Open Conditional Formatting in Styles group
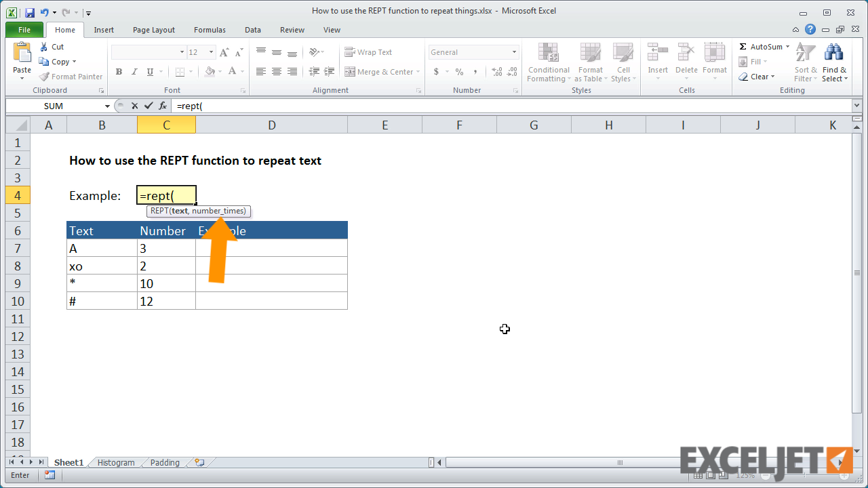 (549, 62)
